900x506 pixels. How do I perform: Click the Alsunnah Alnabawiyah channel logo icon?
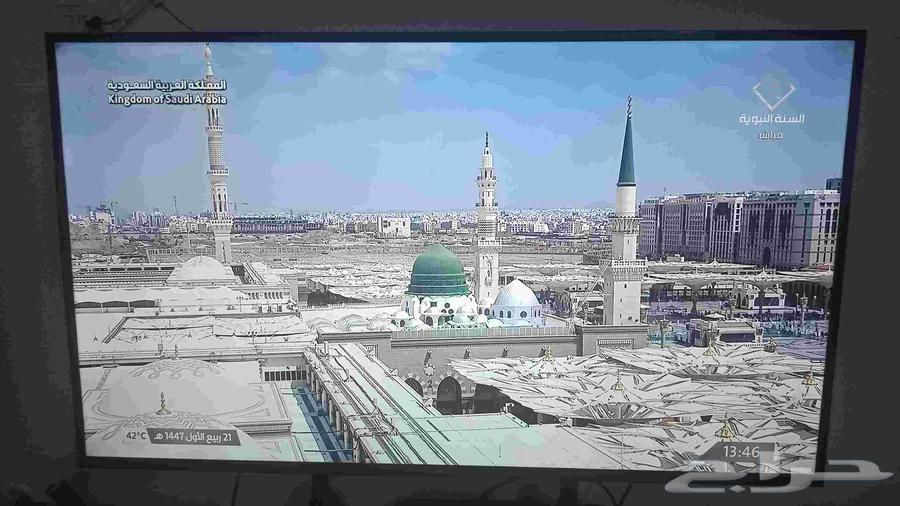(x=773, y=95)
